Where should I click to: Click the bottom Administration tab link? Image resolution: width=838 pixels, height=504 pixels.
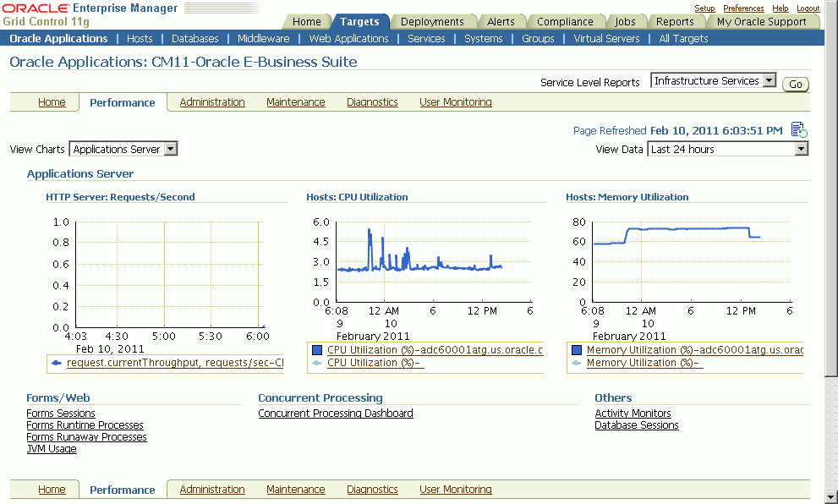(212, 489)
